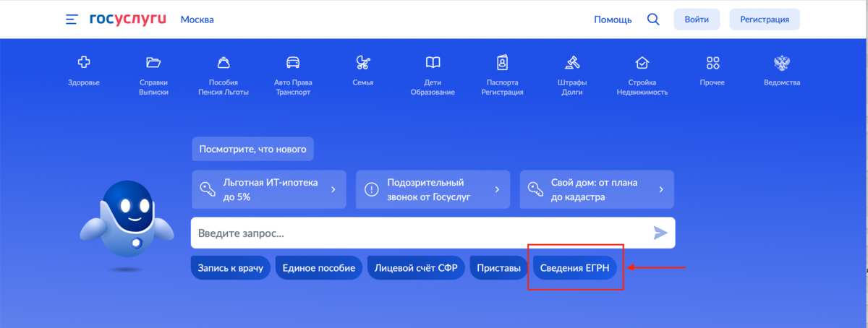Open the Стройка Недвижимость house icon
Viewport: 868px width, 328px height.
click(642, 62)
